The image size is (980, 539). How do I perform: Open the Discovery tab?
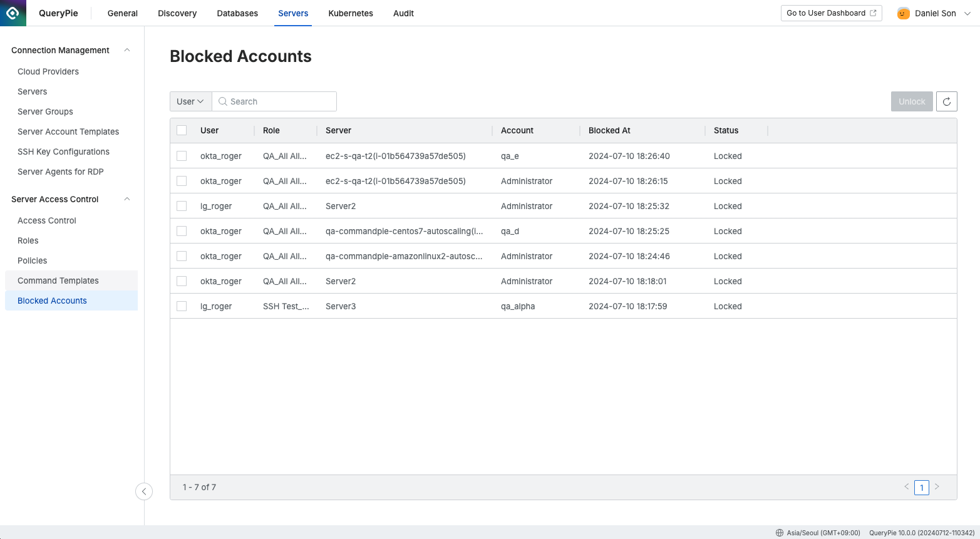click(x=177, y=13)
